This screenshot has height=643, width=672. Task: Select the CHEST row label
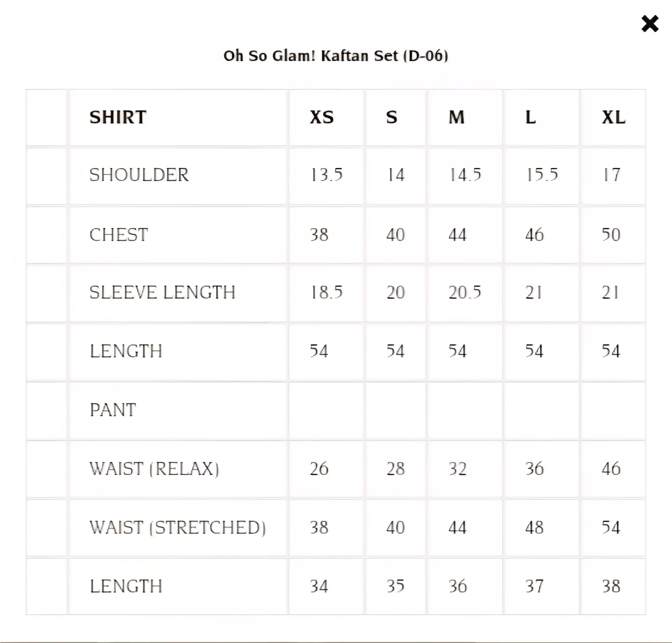coord(118,235)
